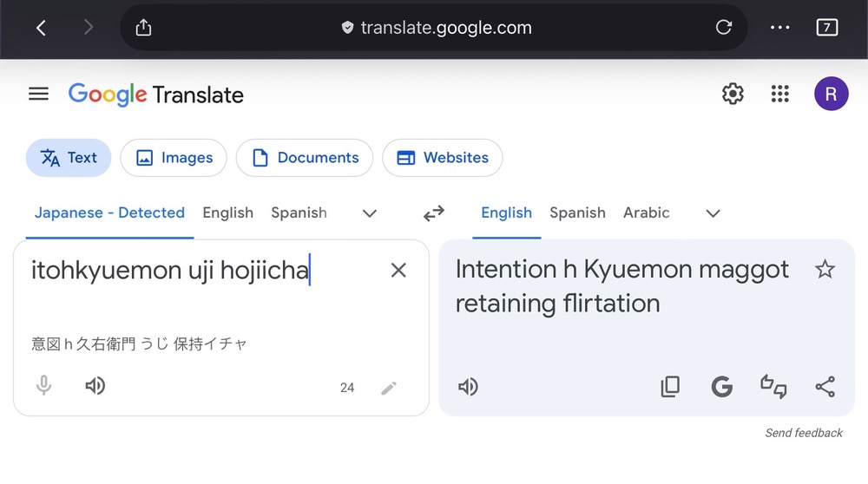Save translation with the star icon
The width and height of the screenshot is (868, 484).
[x=825, y=270]
